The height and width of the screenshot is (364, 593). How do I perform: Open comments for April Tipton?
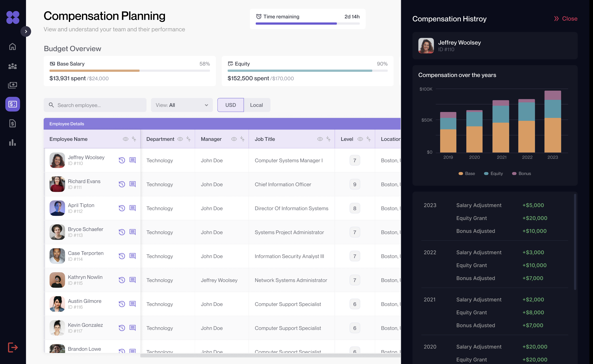133,208
